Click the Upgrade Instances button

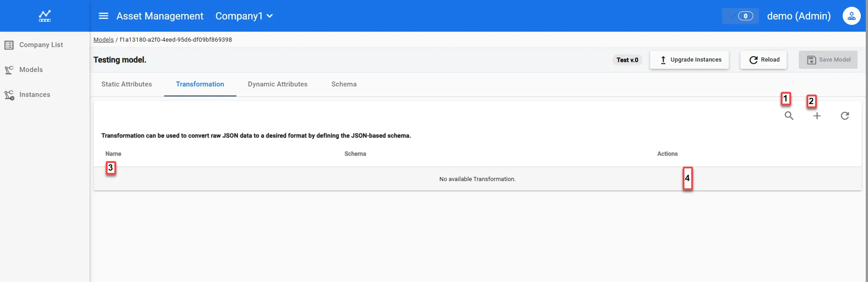point(689,60)
